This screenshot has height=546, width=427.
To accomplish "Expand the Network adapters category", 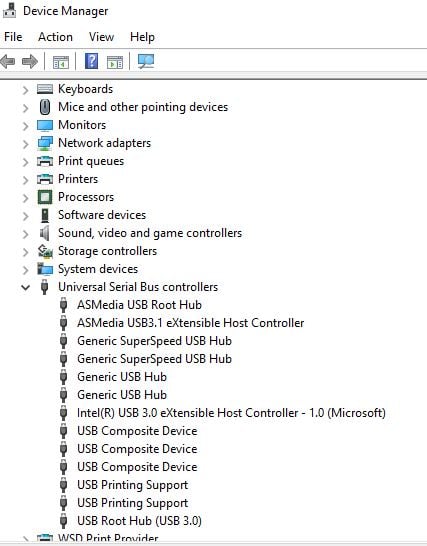I will pyautogui.click(x=25, y=143).
